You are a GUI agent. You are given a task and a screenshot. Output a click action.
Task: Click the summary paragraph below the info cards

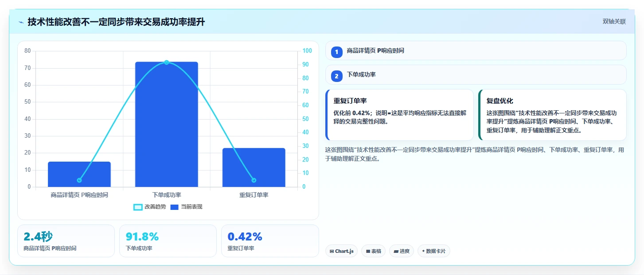coord(475,154)
